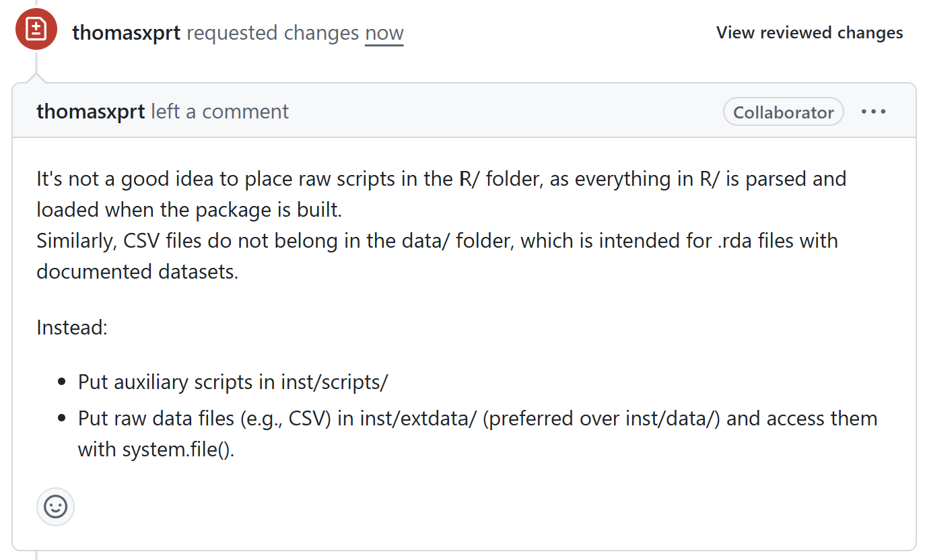Click the "left a comment" text
Viewport: 925px width, 560px height.
(219, 111)
